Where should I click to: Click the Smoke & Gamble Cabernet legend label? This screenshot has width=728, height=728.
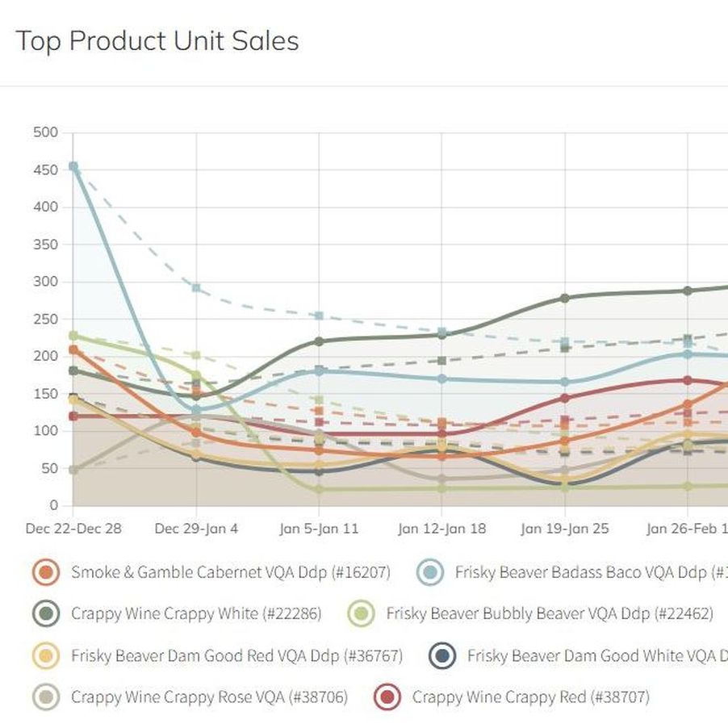pos(230,572)
